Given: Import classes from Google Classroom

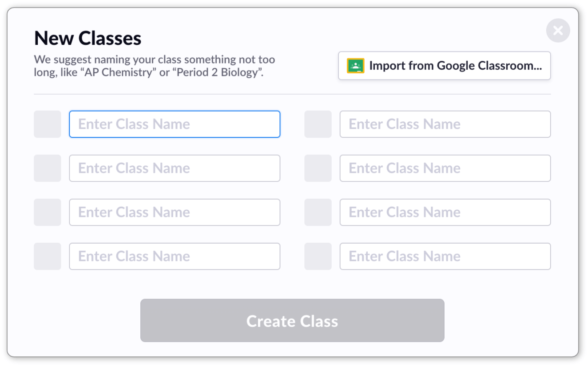Looking at the screenshot, I should pyautogui.click(x=445, y=66).
